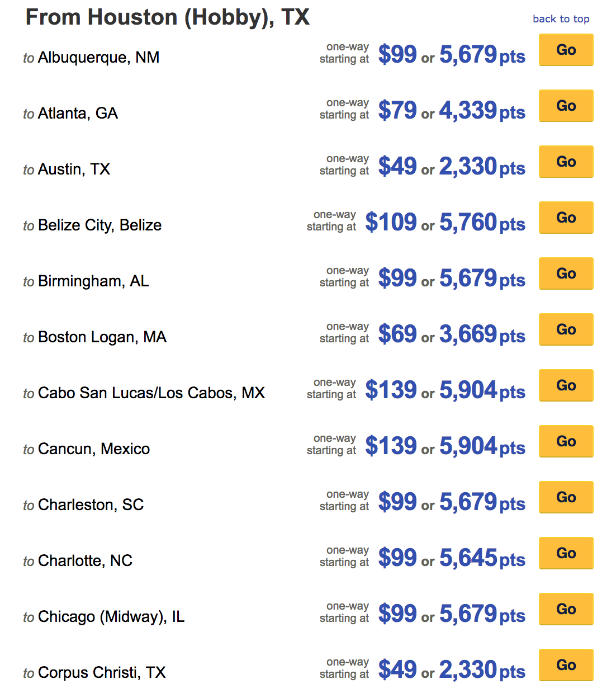
Task: Select Go for the Cancun, Mexico fare
Action: [x=566, y=441]
